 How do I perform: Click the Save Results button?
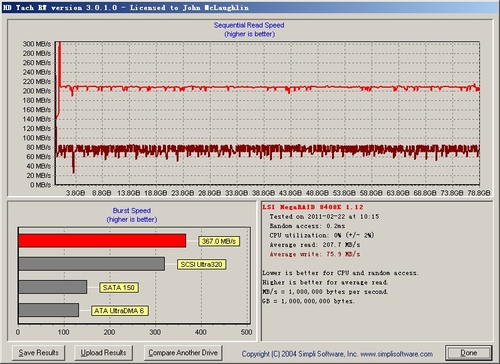(38, 353)
